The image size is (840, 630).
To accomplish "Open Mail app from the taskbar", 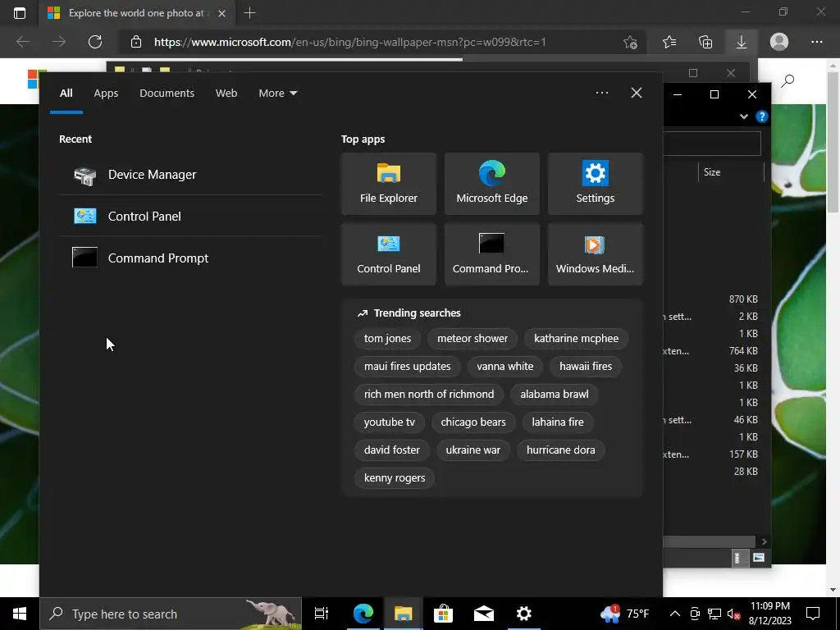I will (x=484, y=614).
